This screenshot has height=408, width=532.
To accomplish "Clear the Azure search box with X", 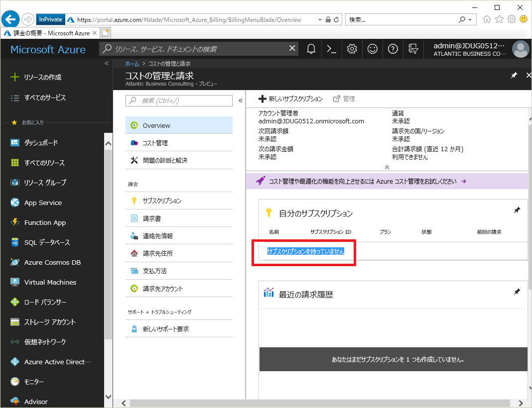I will coord(292,48).
